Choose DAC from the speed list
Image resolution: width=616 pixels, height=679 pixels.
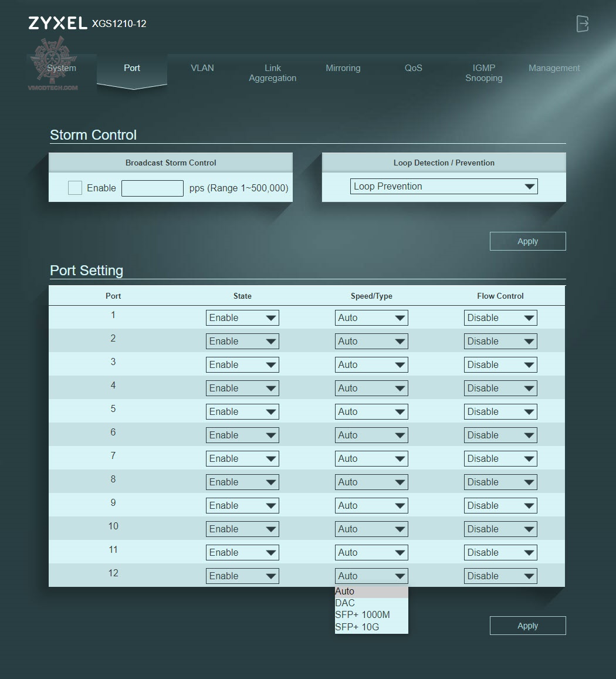coord(371,603)
